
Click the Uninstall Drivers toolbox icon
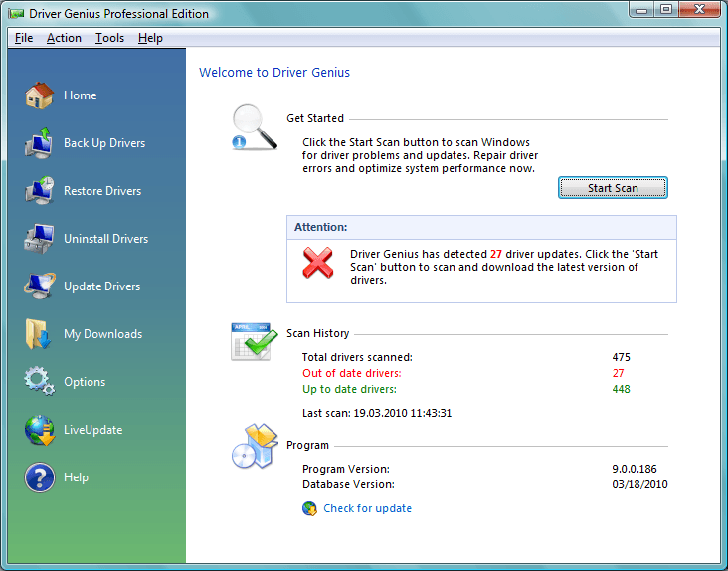39,239
